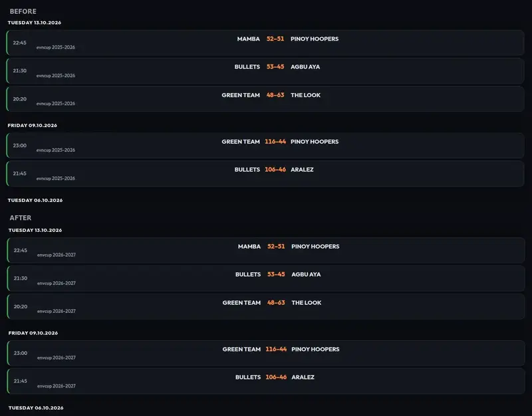Select the 52–51 score in the Before list
Image resolution: width=532 pixels, height=416 pixels.
click(x=275, y=39)
